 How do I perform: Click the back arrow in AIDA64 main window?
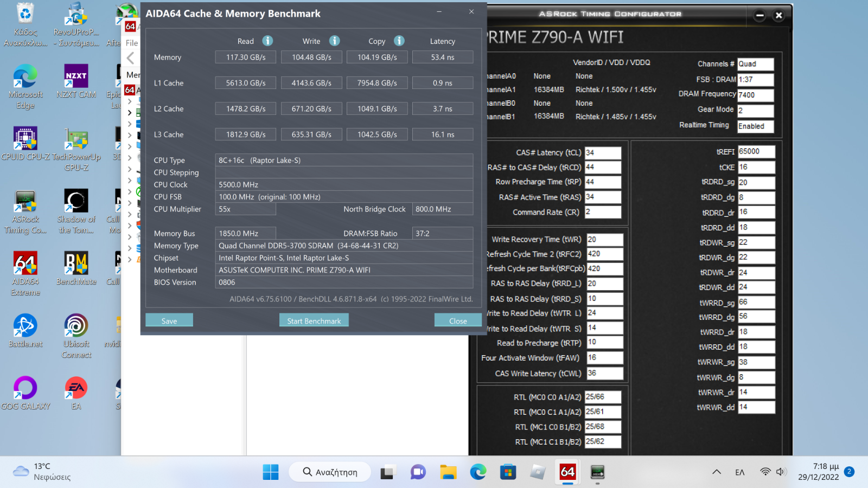tap(130, 58)
